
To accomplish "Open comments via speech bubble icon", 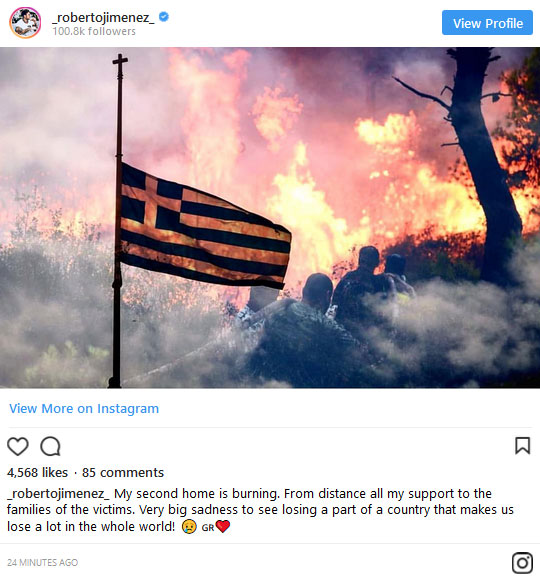I will [50, 446].
